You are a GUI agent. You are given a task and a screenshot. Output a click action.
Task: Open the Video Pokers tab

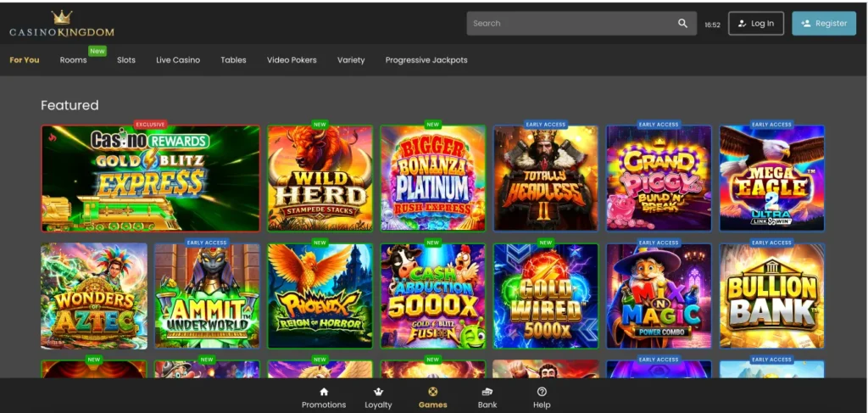coord(292,60)
